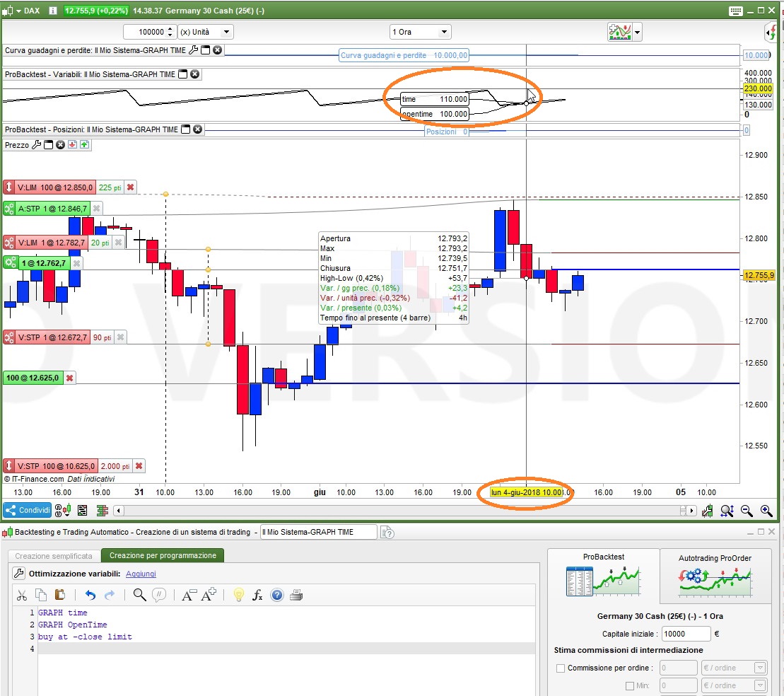Screen dimensions: 784x696
Task: Move Prezzo panel up with green arrow
Action: 85,144
